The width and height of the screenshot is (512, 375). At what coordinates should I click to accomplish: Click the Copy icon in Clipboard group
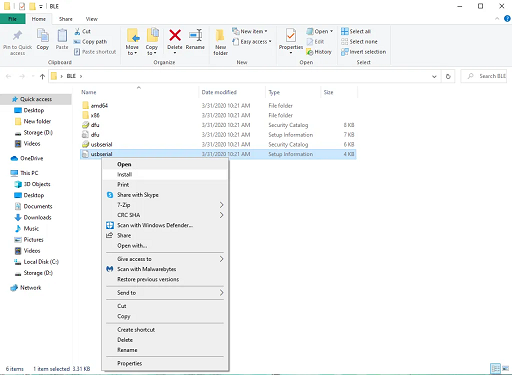[43, 35]
